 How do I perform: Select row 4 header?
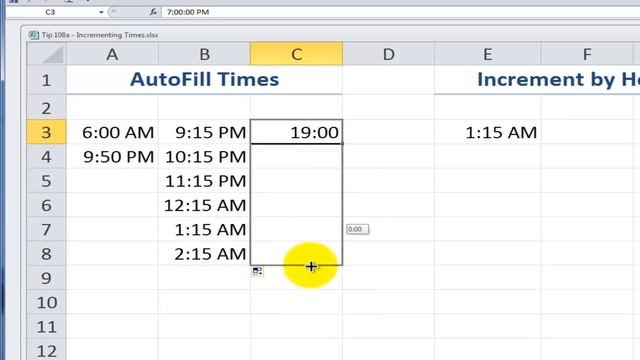pyautogui.click(x=47, y=156)
